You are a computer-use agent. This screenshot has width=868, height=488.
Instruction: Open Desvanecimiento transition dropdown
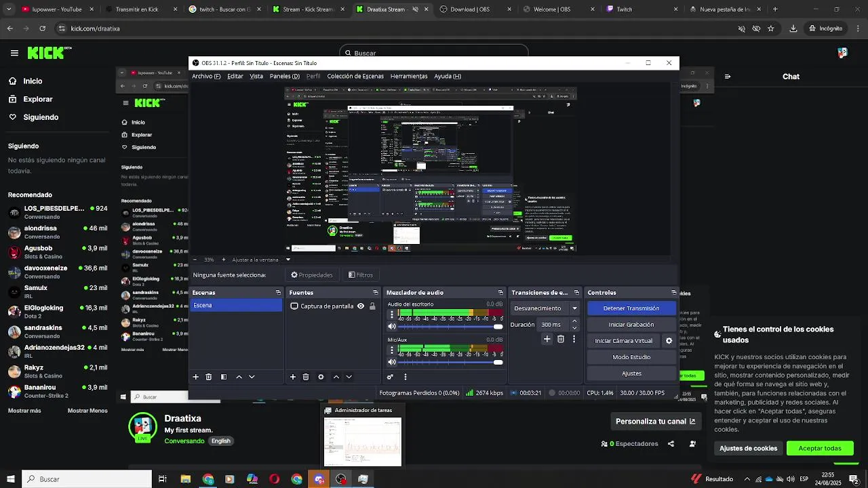(546, 308)
